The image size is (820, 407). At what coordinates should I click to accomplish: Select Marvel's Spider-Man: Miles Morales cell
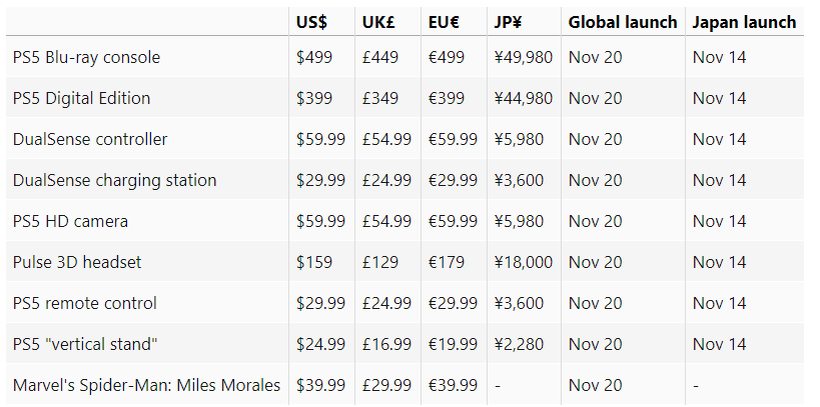[x=146, y=385]
